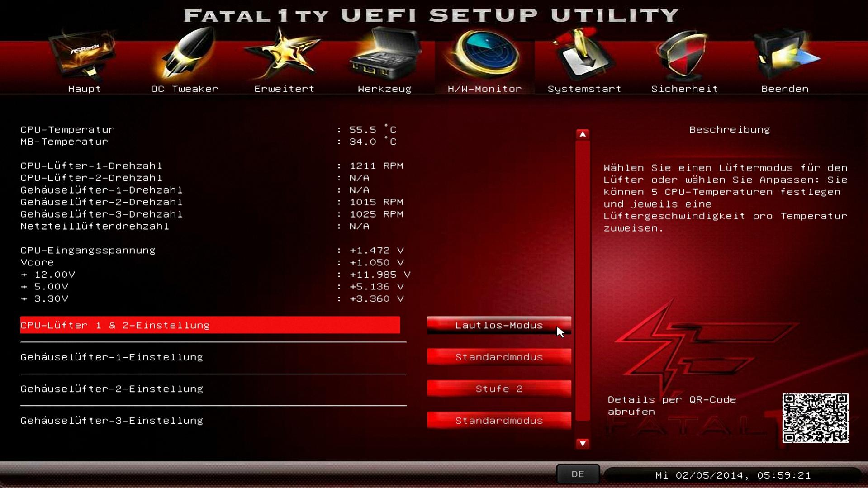Click the + 5.00V label
868x488 pixels.
pyautogui.click(x=44, y=287)
